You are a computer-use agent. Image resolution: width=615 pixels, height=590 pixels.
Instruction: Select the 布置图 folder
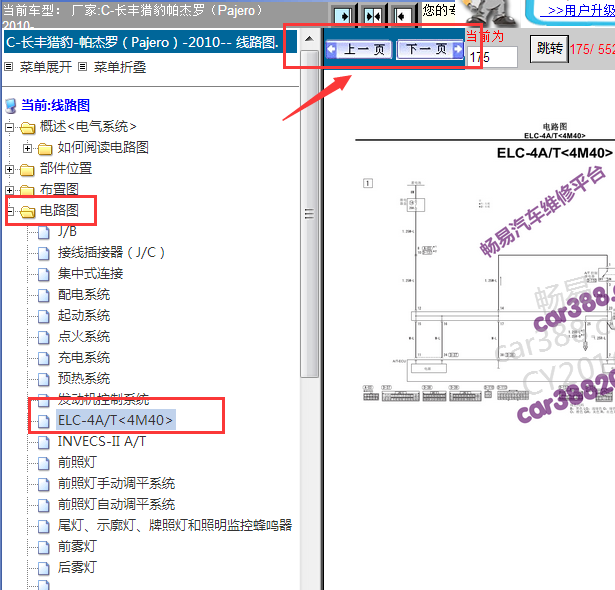59,189
